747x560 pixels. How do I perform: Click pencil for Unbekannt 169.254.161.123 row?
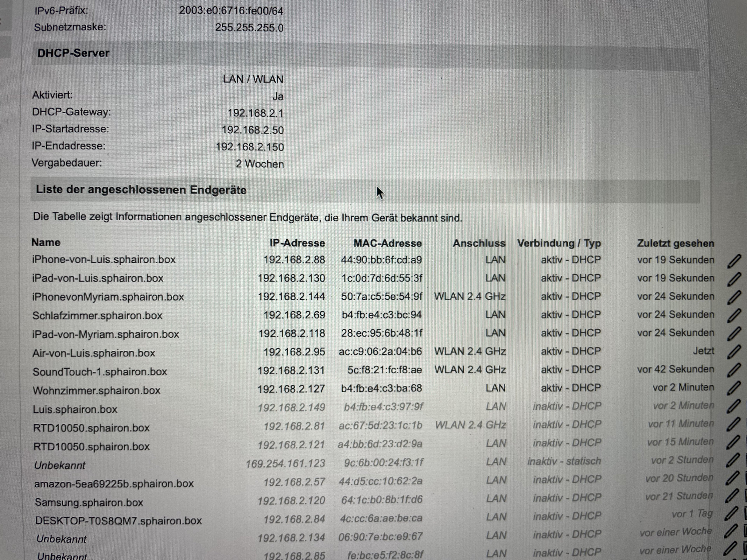tap(733, 460)
